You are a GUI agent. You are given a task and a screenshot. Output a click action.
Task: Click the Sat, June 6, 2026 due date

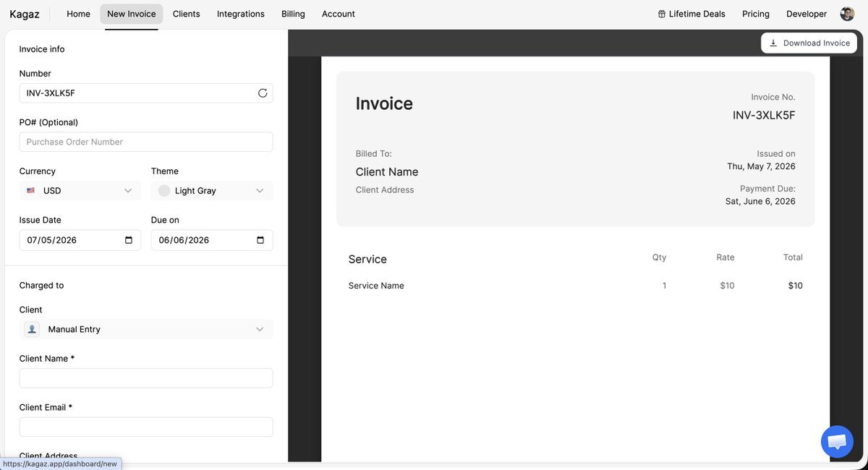coord(760,202)
